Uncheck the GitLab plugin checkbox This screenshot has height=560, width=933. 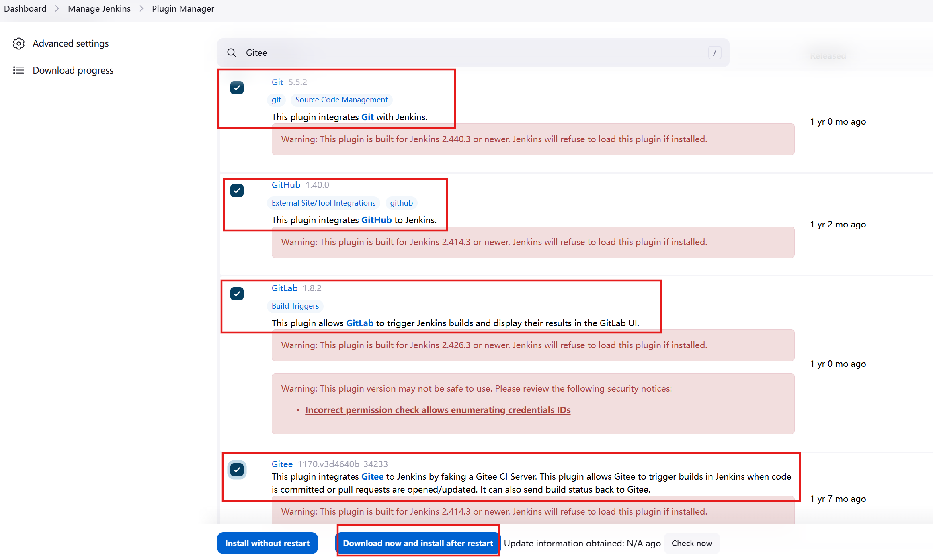(237, 294)
